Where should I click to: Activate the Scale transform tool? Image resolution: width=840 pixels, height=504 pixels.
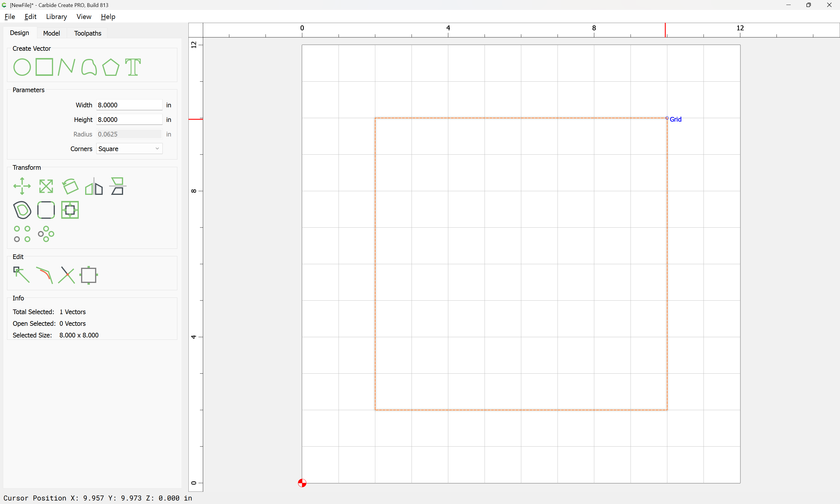coord(46,186)
